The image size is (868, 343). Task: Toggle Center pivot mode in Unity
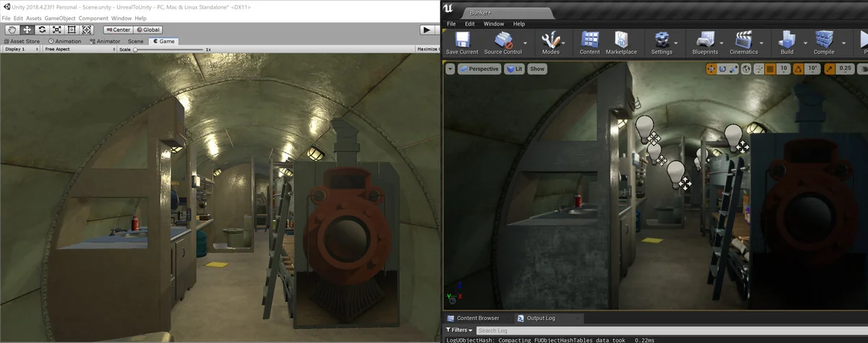click(x=118, y=30)
